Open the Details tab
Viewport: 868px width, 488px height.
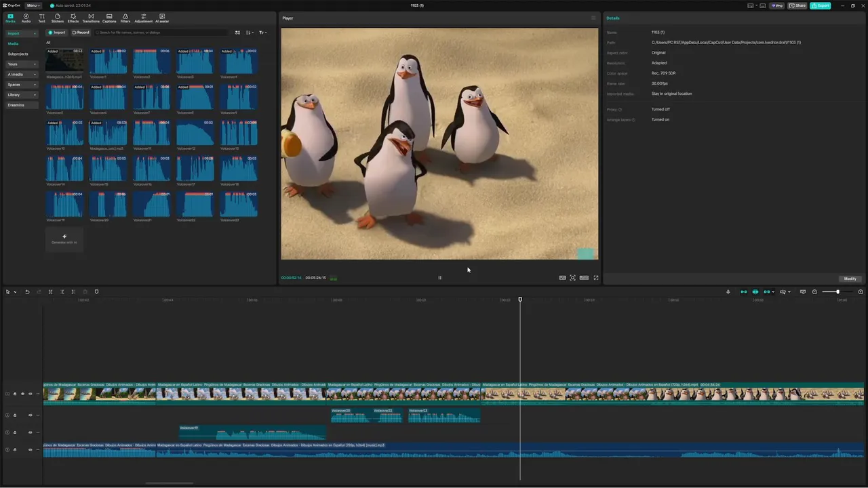(613, 18)
